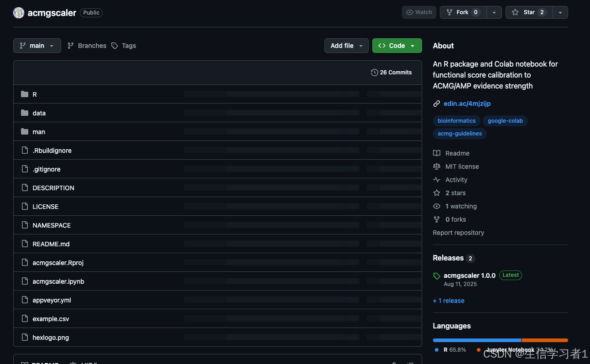Viewport: 590px width, 364px height.
Task: Toggle Watch on the repository
Action: coord(419,12)
